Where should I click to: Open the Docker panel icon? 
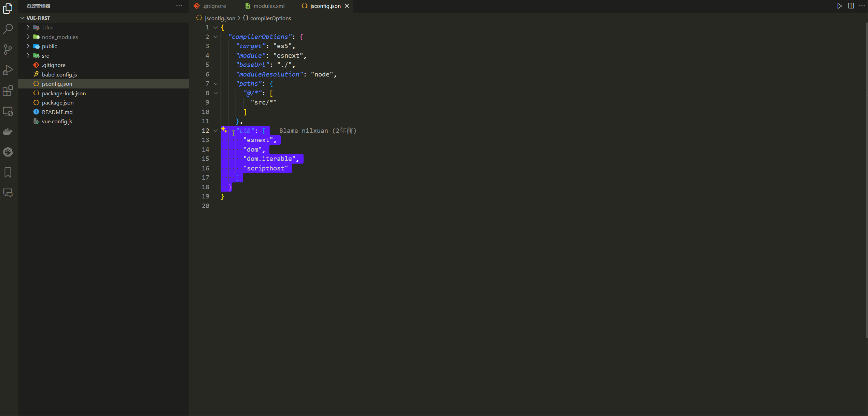tap(8, 132)
